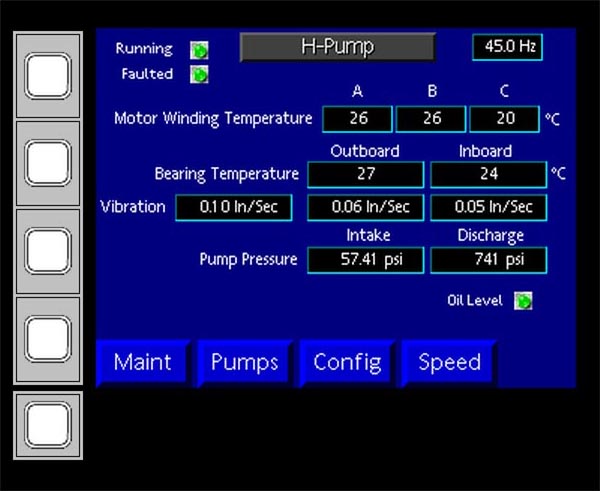This screenshot has width=600, height=491.
Task: Click Motor Winding Temperature A value
Action: pyautogui.click(x=358, y=119)
